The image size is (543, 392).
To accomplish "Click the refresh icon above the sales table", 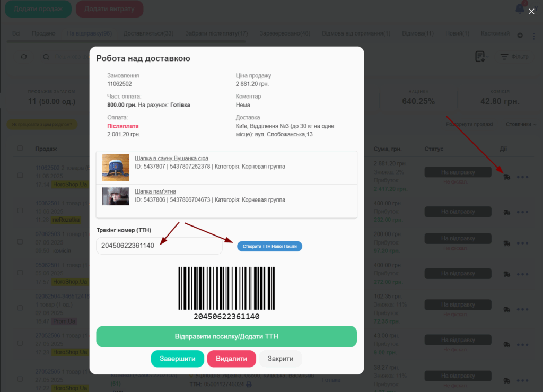I will 24,57.
